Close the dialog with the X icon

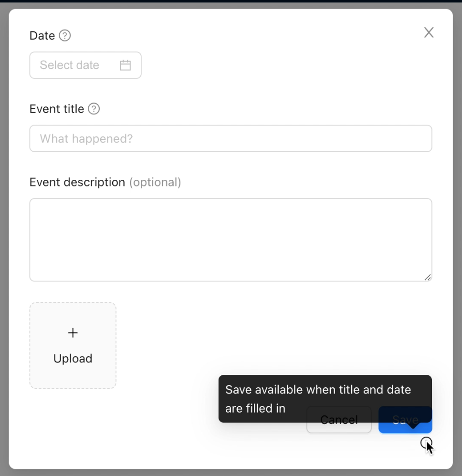pos(429,32)
